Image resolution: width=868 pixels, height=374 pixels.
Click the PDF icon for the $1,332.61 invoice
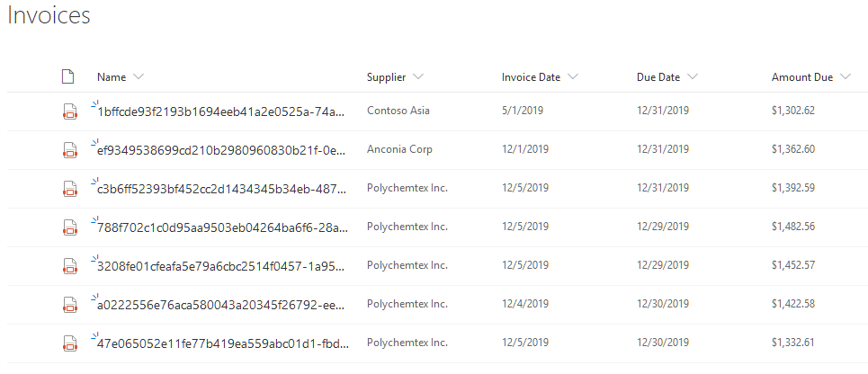tap(68, 343)
